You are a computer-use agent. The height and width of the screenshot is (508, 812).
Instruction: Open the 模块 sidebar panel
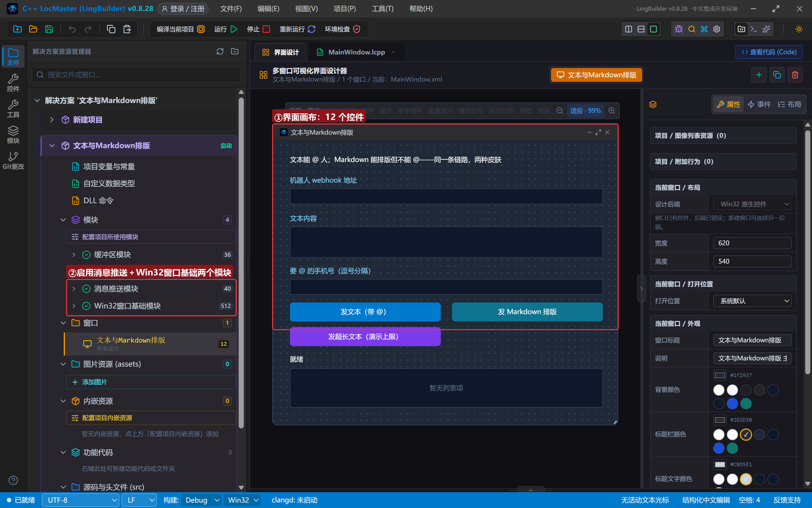pos(13,134)
